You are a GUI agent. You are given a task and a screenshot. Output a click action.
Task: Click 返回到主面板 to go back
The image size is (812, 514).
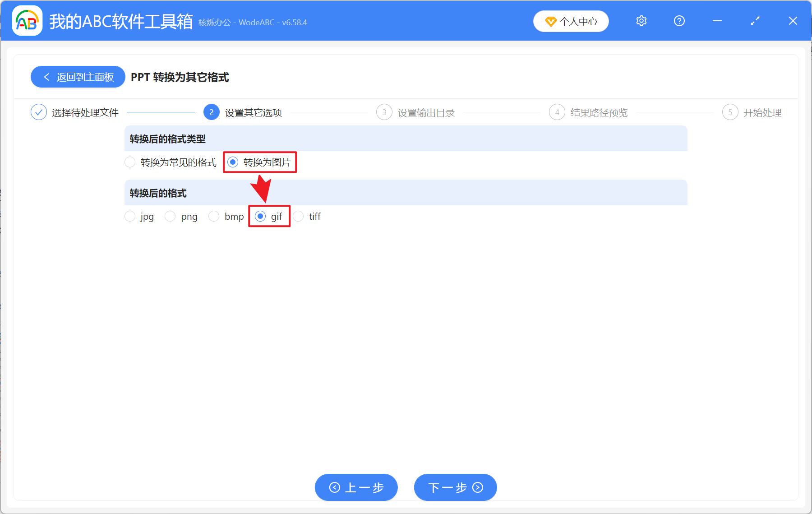78,77
